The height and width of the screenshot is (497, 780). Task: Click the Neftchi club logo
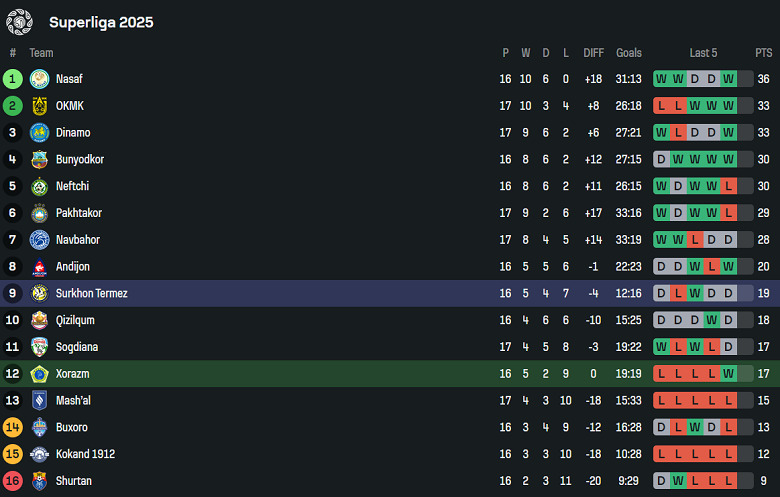pos(39,186)
